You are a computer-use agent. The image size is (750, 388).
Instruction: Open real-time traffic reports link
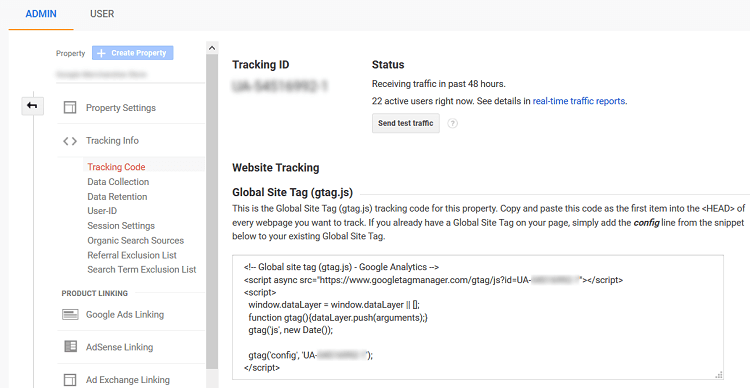(579, 101)
